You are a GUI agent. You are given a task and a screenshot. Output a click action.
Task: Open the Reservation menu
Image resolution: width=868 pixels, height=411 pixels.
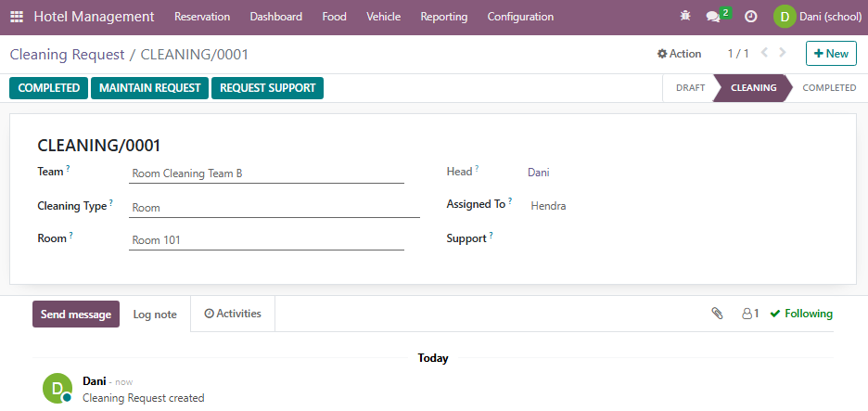point(202,17)
